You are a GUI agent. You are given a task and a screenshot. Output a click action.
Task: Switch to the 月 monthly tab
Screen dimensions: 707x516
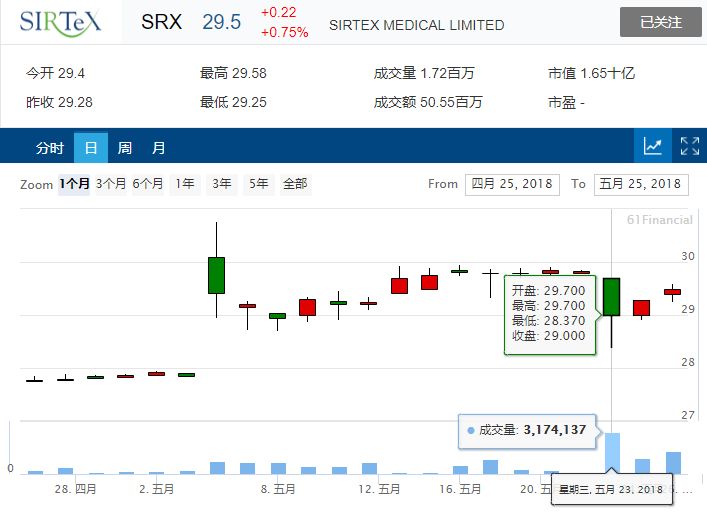click(x=158, y=147)
